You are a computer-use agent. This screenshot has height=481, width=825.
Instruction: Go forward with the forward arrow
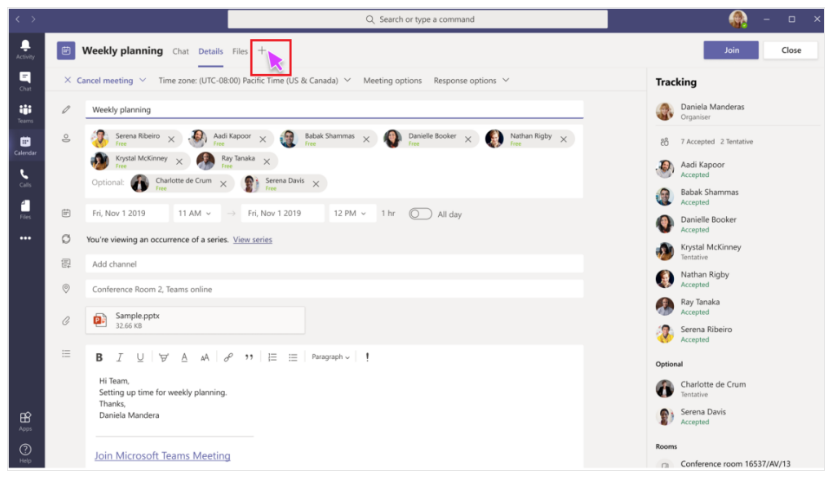point(33,19)
